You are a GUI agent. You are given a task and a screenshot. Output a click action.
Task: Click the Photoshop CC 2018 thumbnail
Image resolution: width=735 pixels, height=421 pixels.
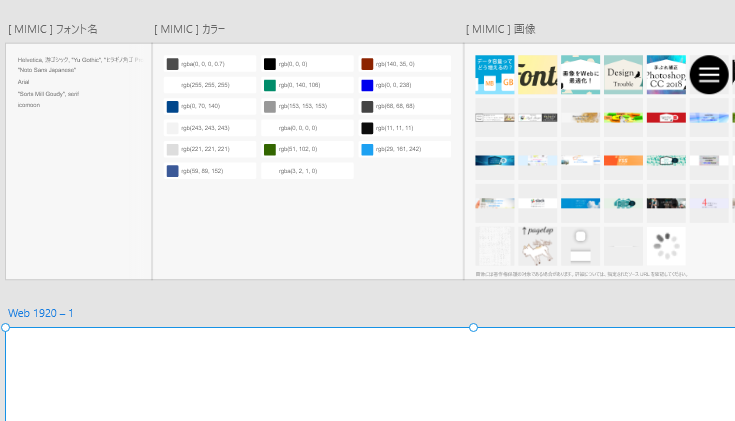tap(666, 75)
